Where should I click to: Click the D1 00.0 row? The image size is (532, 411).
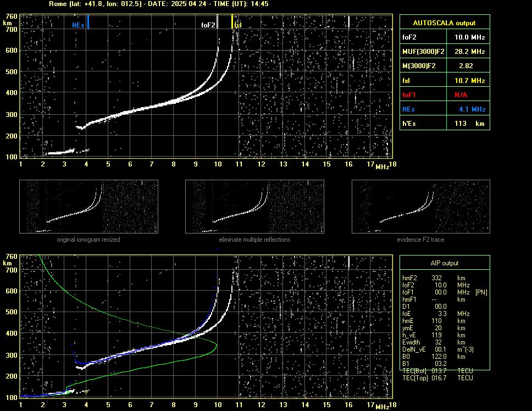[424, 307]
